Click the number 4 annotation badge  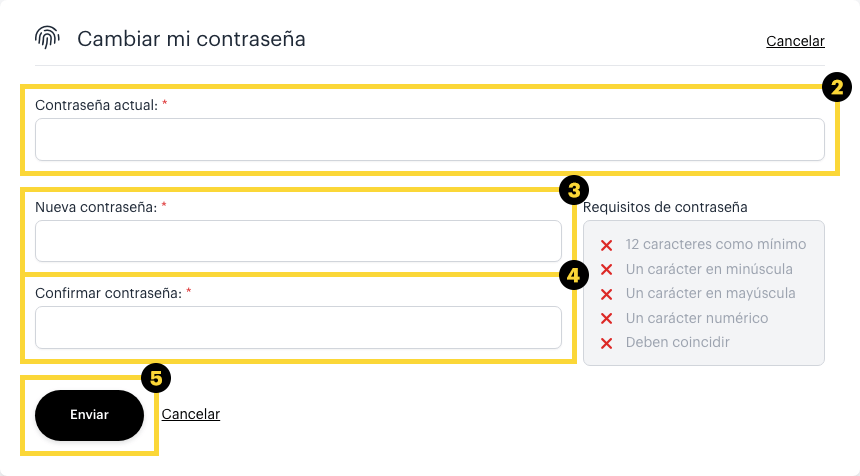[573, 275]
